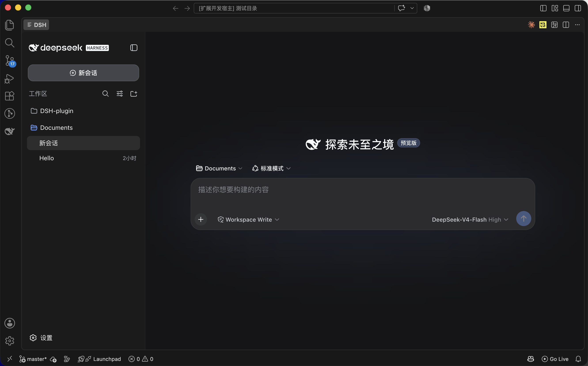Screen dimensions: 588x366
Task: Add a new workspace folder
Action: click(134, 94)
